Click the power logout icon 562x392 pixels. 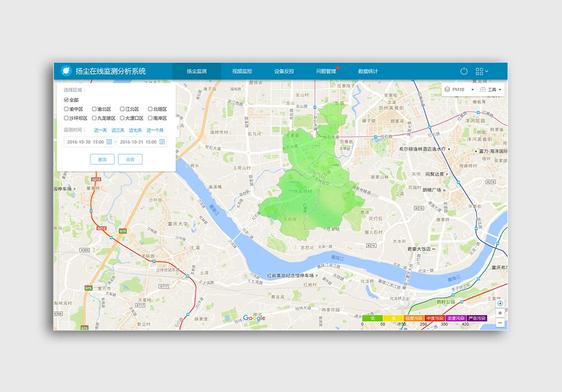(464, 71)
